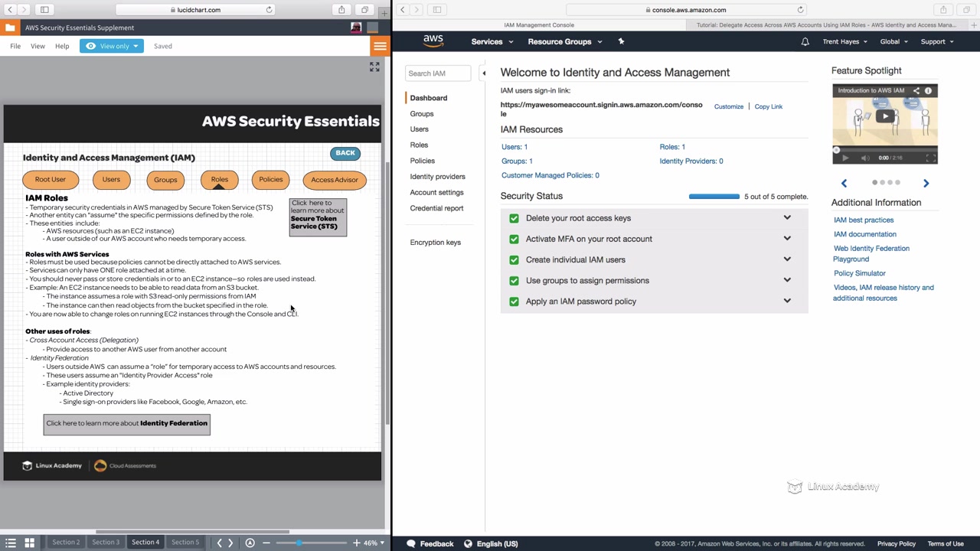Open the Trent Hayes account menu
Image resolution: width=980 pixels, height=551 pixels.
(x=845, y=41)
